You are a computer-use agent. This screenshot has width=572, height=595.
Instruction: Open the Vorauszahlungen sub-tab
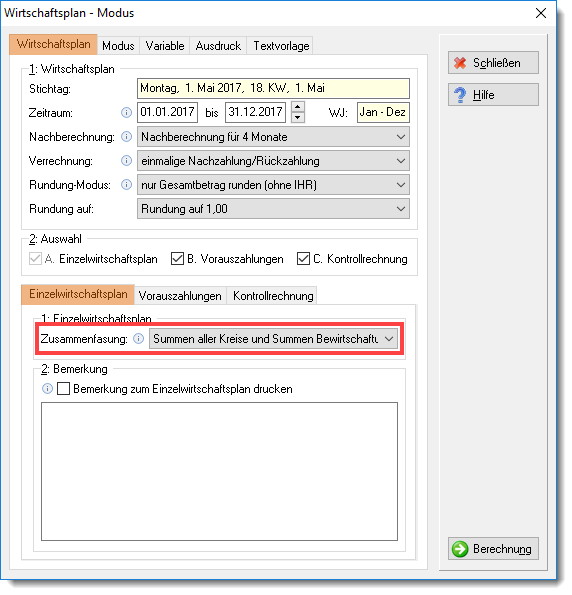point(180,296)
